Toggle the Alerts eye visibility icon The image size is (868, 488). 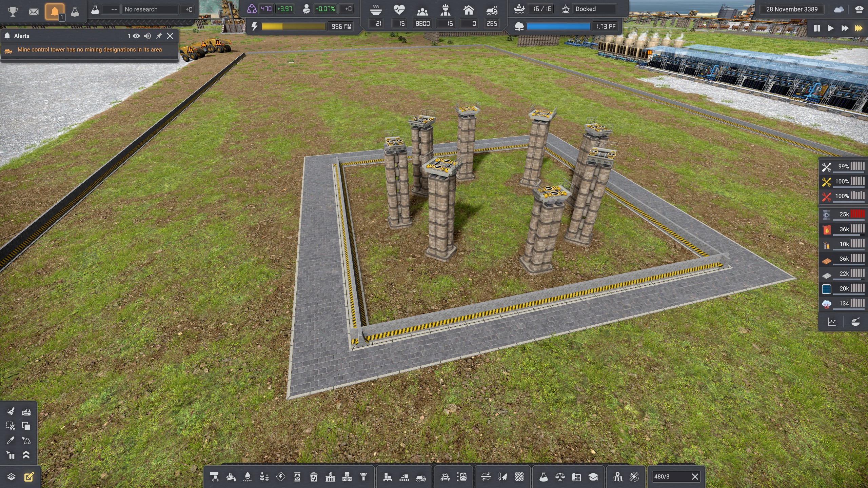point(136,36)
